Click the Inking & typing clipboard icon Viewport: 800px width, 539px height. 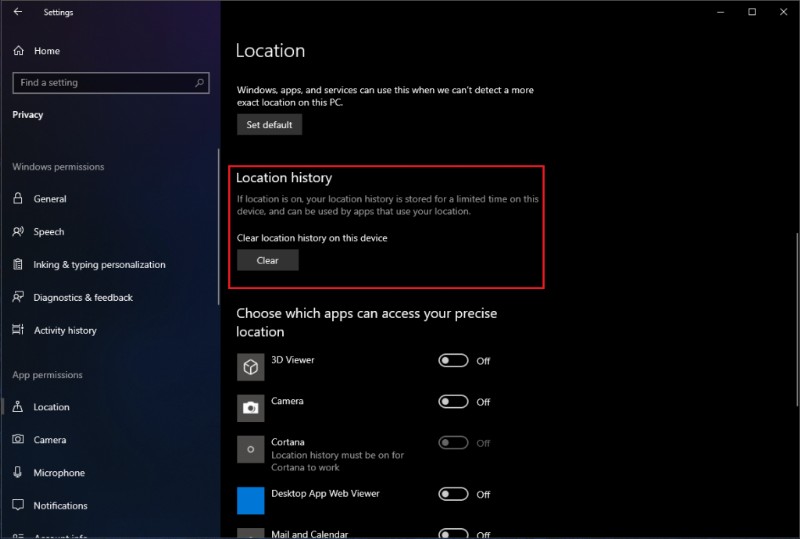(17, 264)
